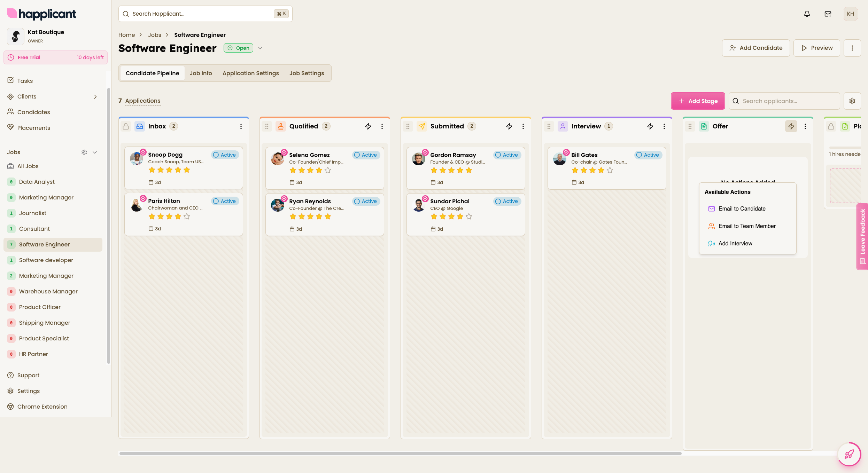Click the applicant search field

784,101
